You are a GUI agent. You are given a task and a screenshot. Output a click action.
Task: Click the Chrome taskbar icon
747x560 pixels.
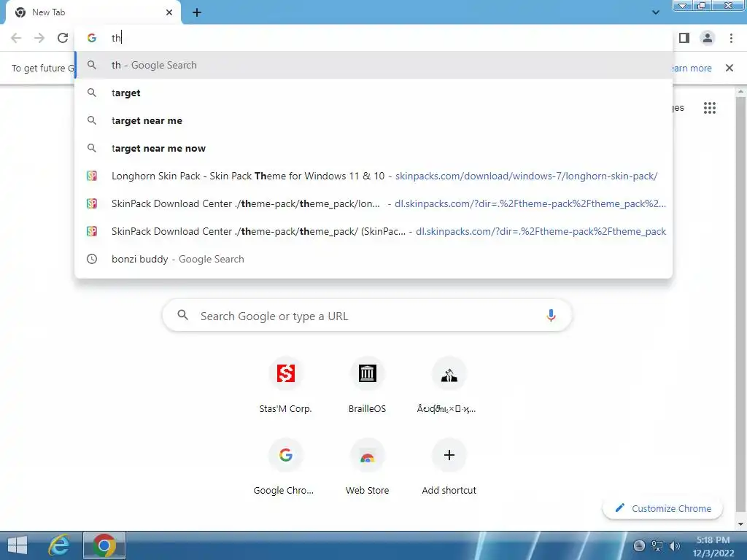(x=104, y=545)
